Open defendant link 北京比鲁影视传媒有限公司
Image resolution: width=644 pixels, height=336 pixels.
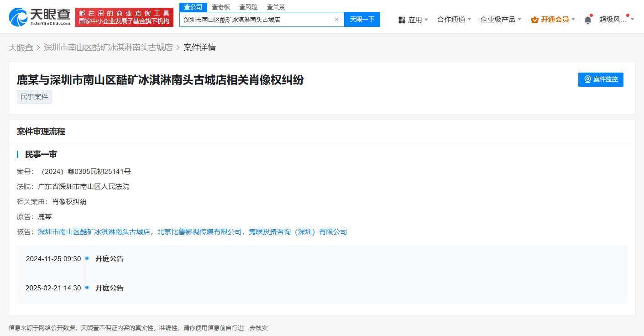199,232
